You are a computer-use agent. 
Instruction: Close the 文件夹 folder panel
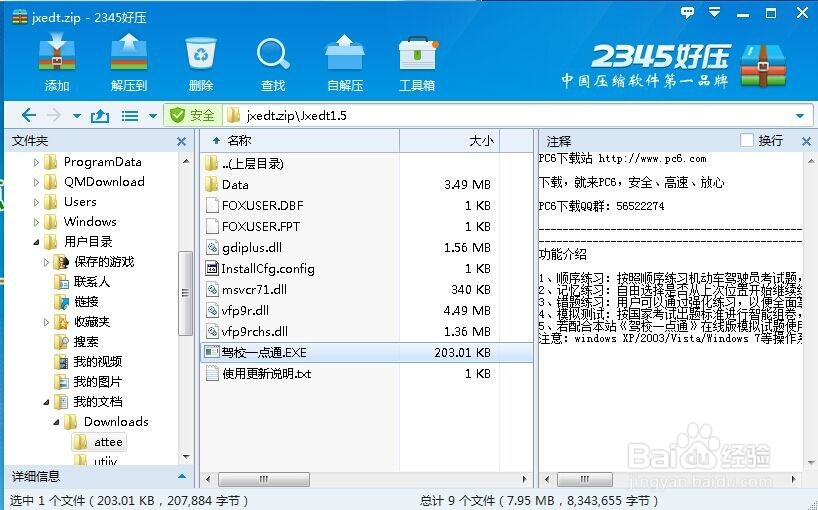pos(182,141)
